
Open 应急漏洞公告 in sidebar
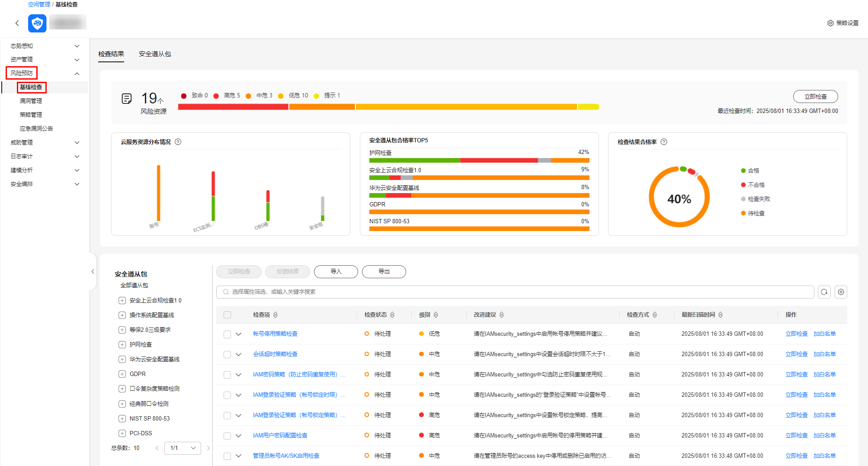(36, 129)
